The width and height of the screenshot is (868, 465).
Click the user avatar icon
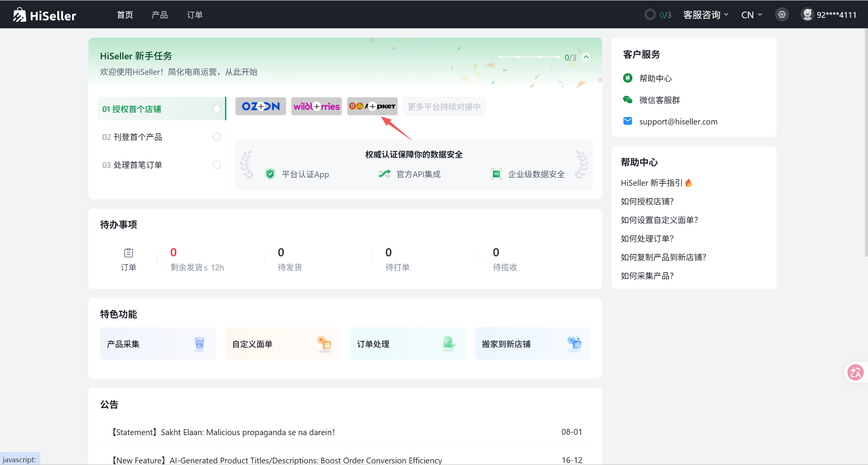tap(807, 15)
